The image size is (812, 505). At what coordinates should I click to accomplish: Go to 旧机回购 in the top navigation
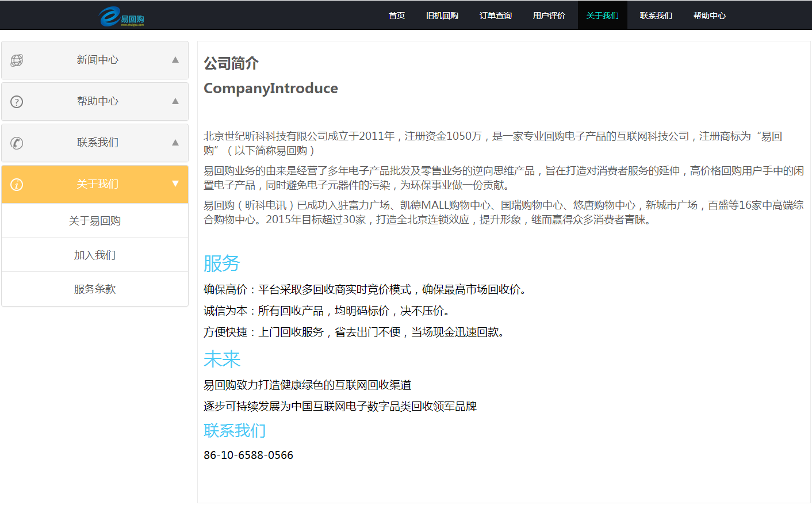tap(442, 16)
